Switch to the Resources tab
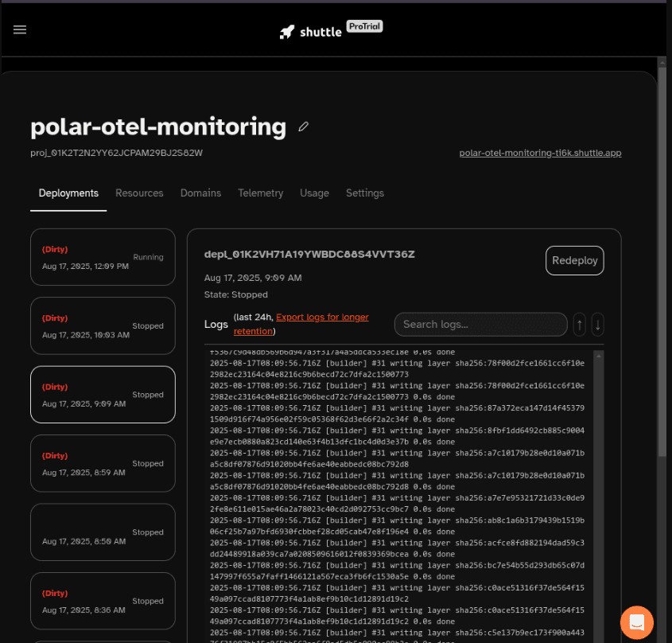Screen dimensions: 672x643 pos(139,193)
